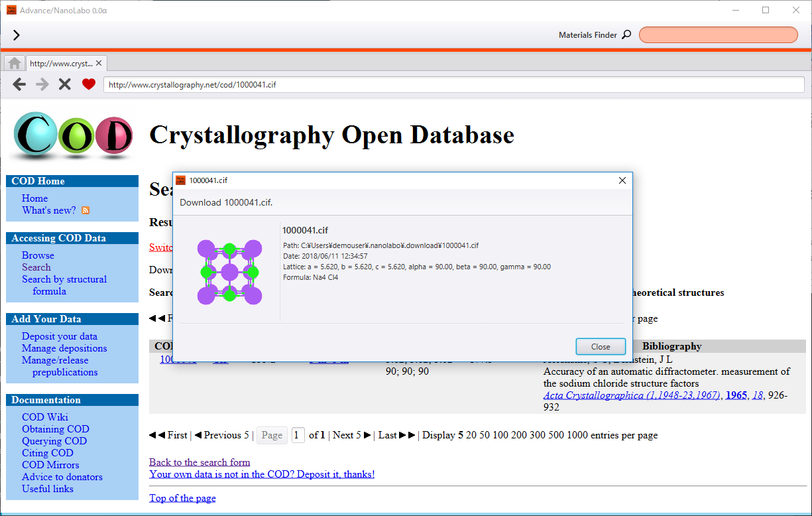Open the Useful links link

pyautogui.click(x=48, y=489)
